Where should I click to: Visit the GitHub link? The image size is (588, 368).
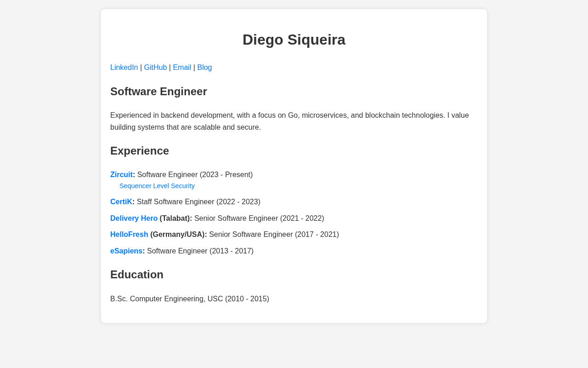(x=155, y=68)
